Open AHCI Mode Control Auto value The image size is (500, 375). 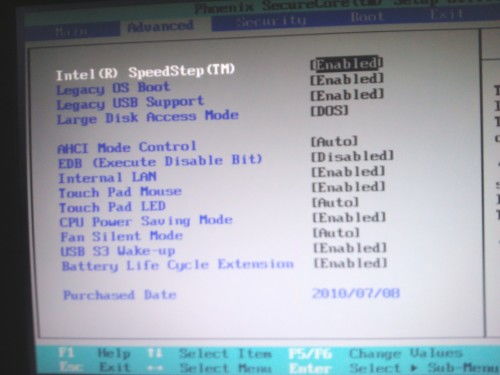click(334, 141)
